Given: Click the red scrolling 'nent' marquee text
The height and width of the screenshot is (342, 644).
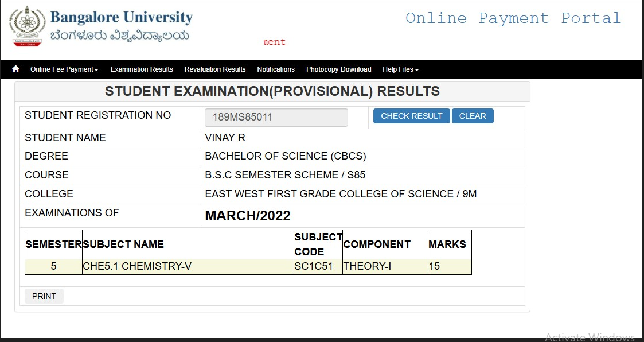Looking at the screenshot, I should [x=274, y=42].
